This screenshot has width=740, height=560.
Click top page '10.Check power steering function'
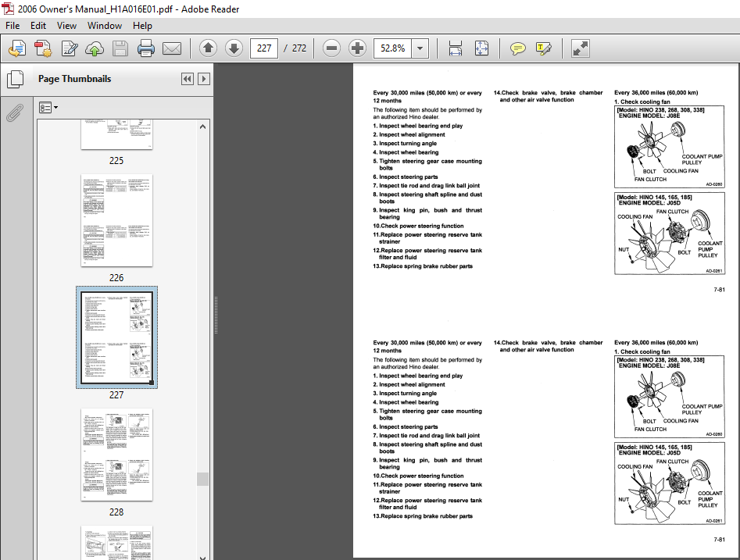(418, 226)
